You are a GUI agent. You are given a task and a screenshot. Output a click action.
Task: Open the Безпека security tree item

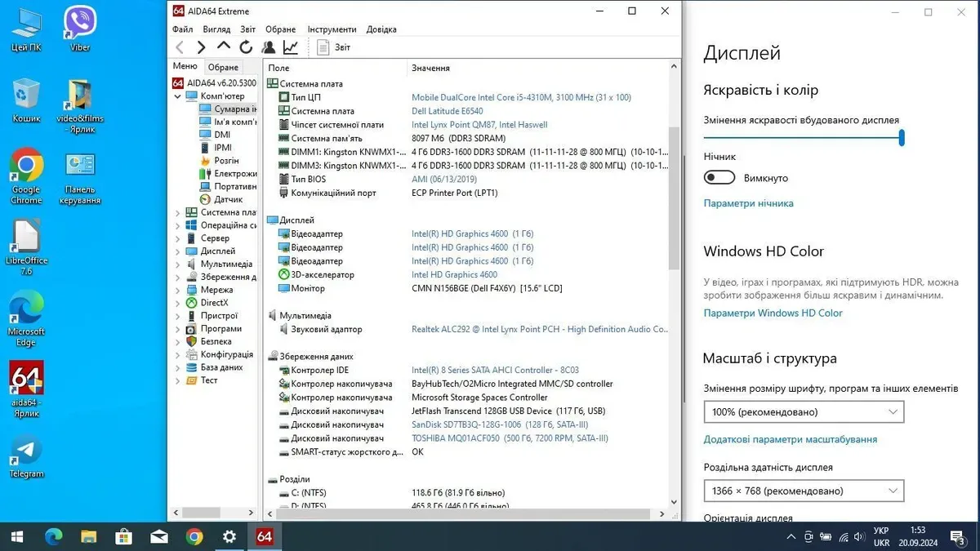pyautogui.click(x=216, y=341)
